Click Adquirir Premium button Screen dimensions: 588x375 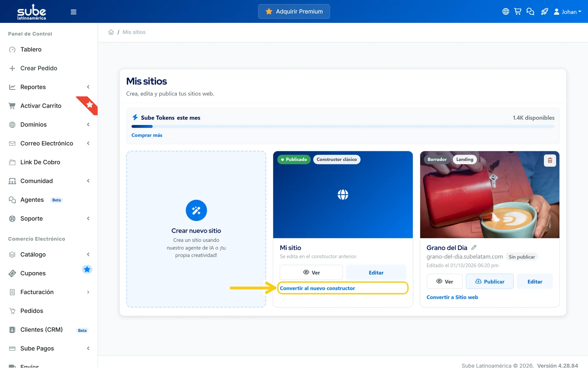click(x=294, y=11)
